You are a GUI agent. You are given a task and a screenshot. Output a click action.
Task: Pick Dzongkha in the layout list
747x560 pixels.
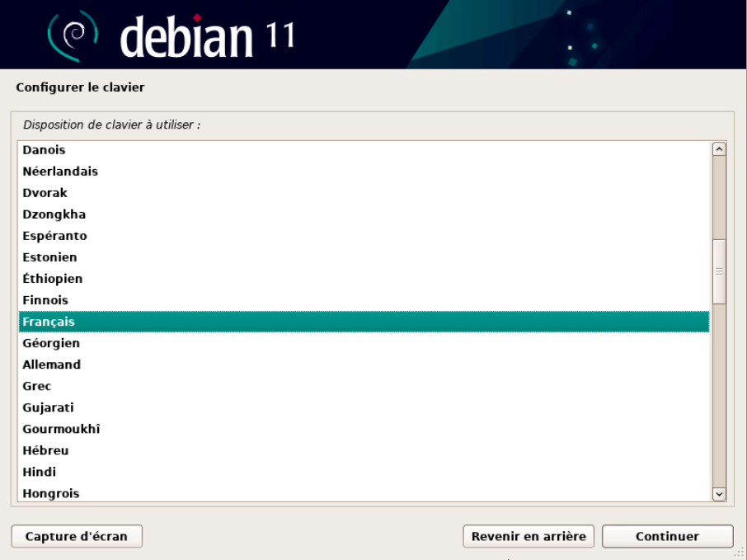coord(54,214)
